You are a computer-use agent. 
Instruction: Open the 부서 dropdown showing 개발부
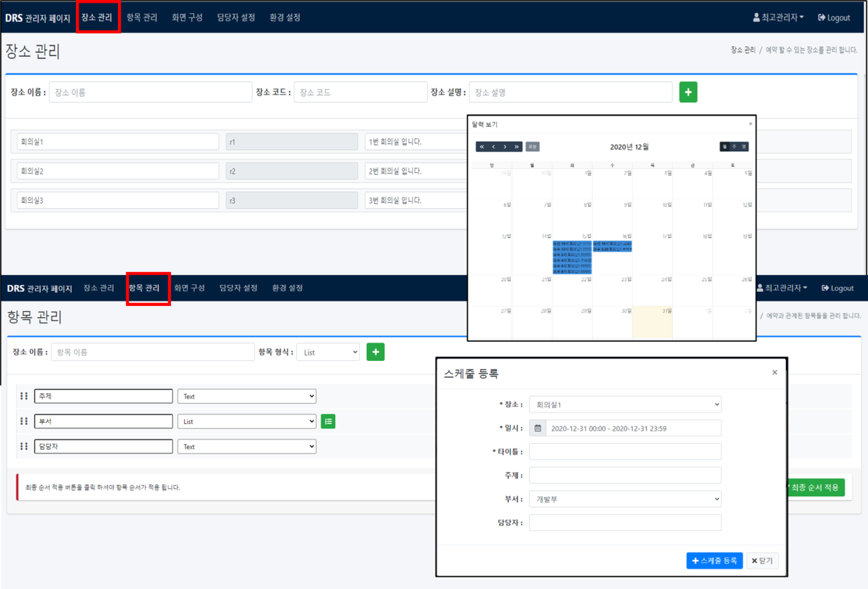coord(625,499)
